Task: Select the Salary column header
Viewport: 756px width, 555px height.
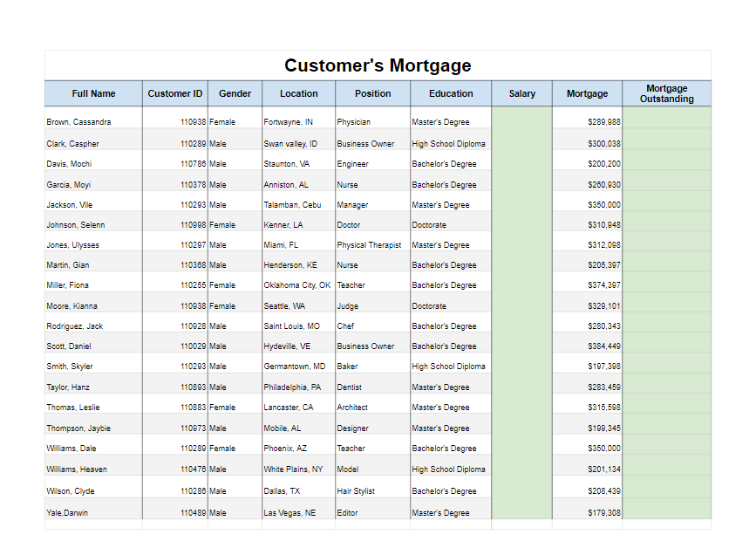Action: [521, 93]
